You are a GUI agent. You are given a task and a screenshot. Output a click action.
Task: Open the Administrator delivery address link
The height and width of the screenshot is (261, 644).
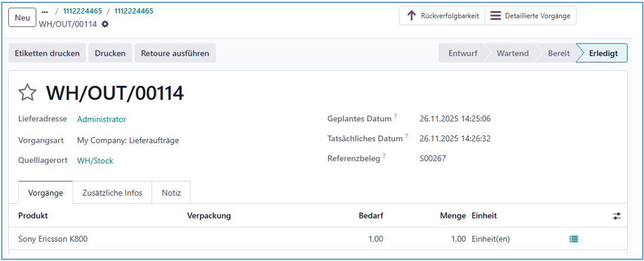click(x=102, y=119)
